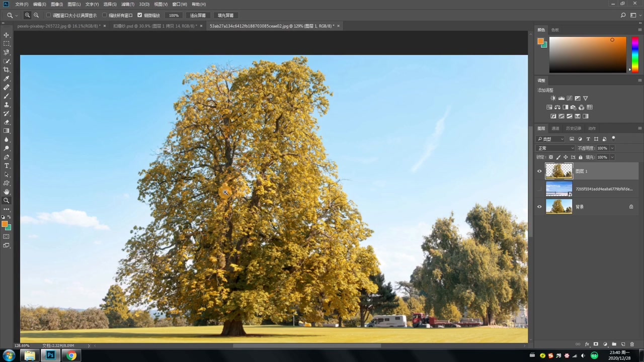Pick a color in the color field
The width and height of the screenshot is (644, 362).
[x=588, y=55]
